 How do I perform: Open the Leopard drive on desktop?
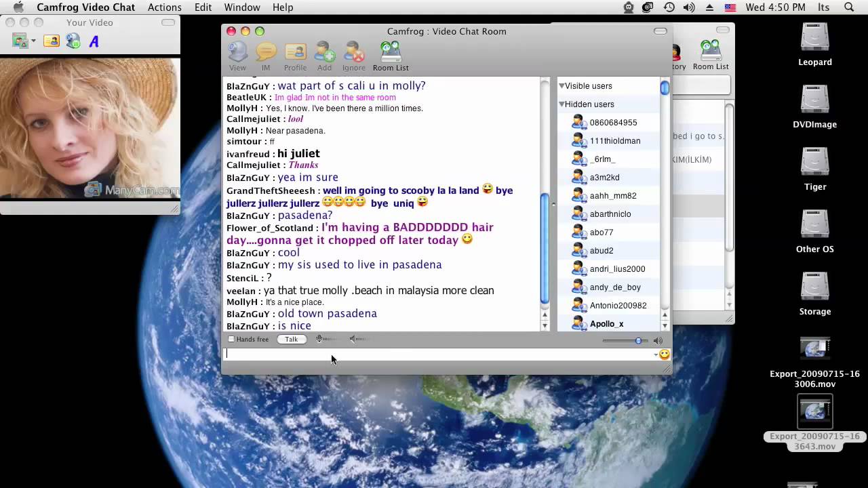814,44
